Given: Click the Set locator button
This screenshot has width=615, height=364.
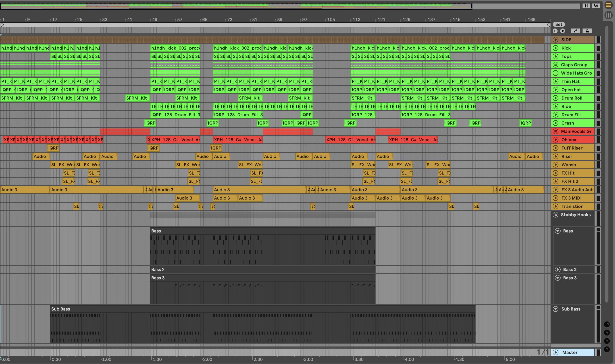Looking at the screenshot, I should coord(559,24).
